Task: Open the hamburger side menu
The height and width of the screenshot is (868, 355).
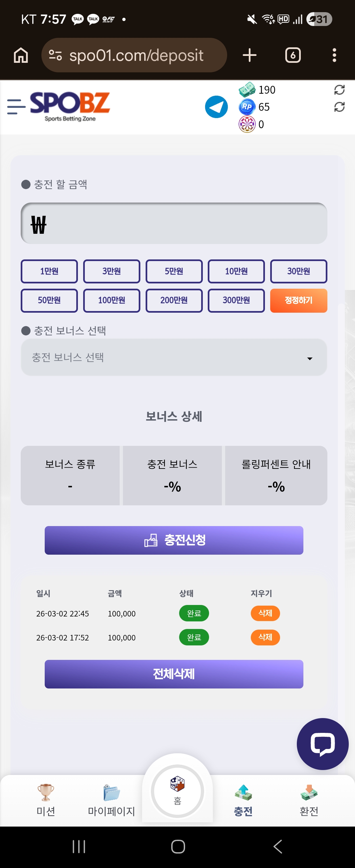Action: [16, 107]
